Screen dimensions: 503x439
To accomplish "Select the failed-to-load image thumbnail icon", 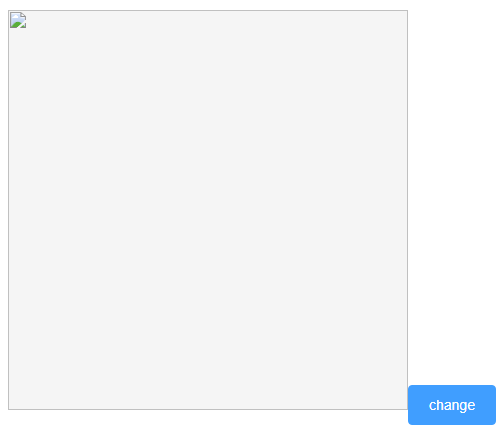I will tap(18, 20).
